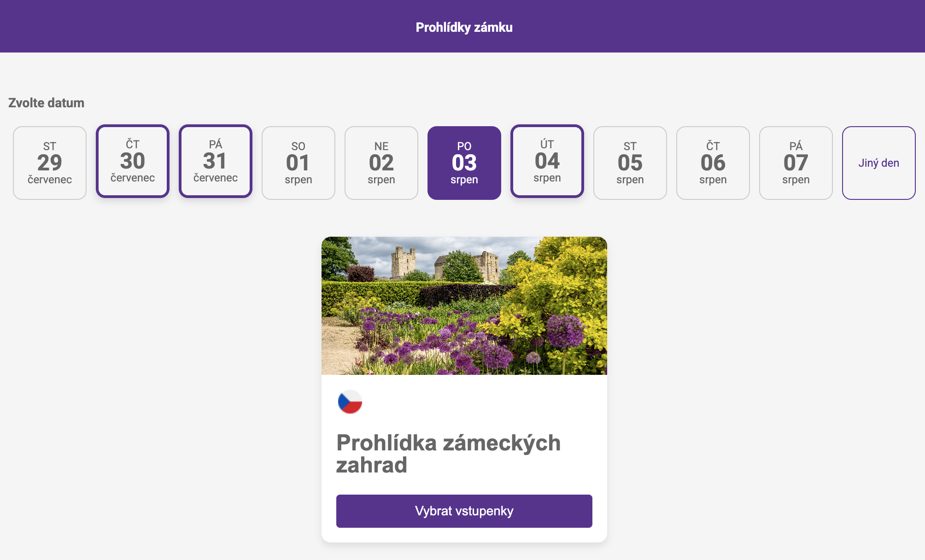Choose NE 02 srpen date tile

tap(381, 163)
